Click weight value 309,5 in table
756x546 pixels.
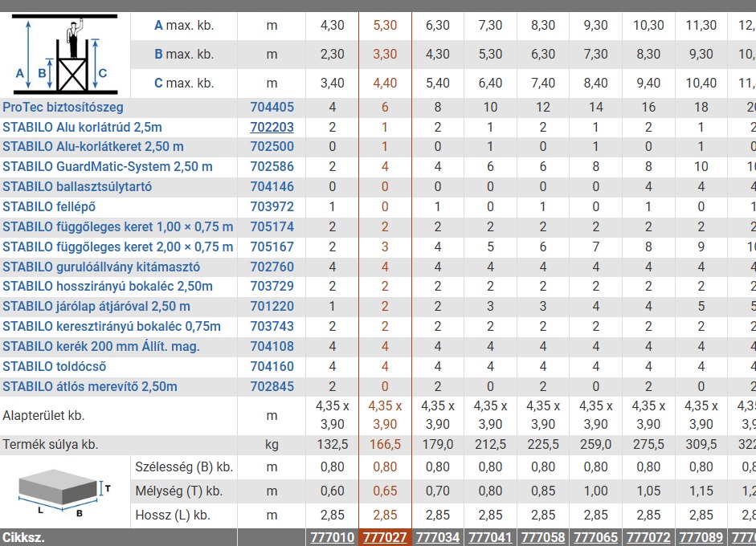pyautogui.click(x=701, y=444)
